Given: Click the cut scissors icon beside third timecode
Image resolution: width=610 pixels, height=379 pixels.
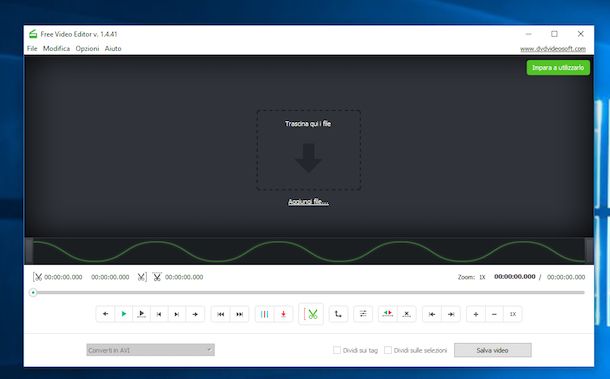Looking at the screenshot, I should (157, 277).
